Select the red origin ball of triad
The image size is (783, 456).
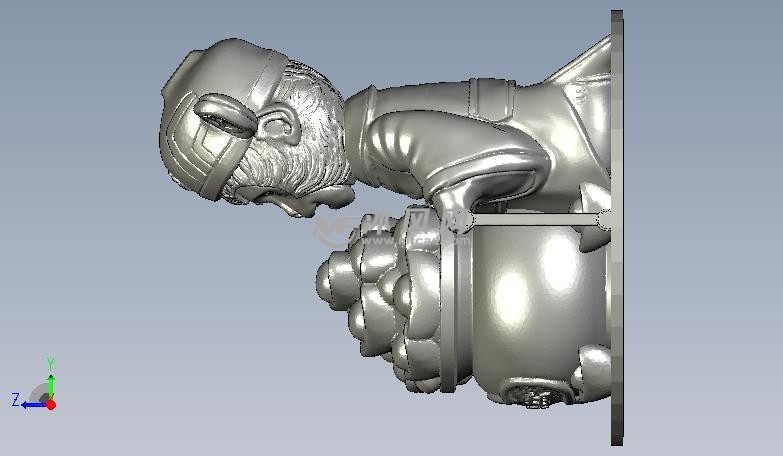point(51,404)
